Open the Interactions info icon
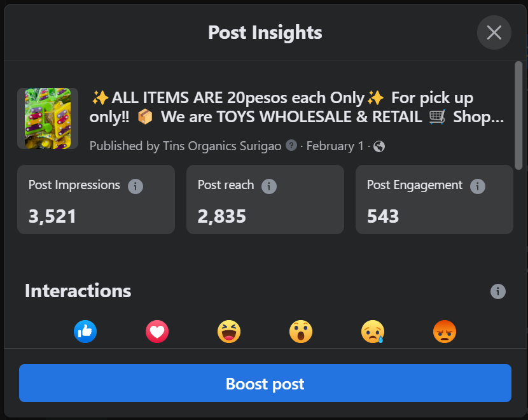Screen dimensions: 528x420 point(498,291)
